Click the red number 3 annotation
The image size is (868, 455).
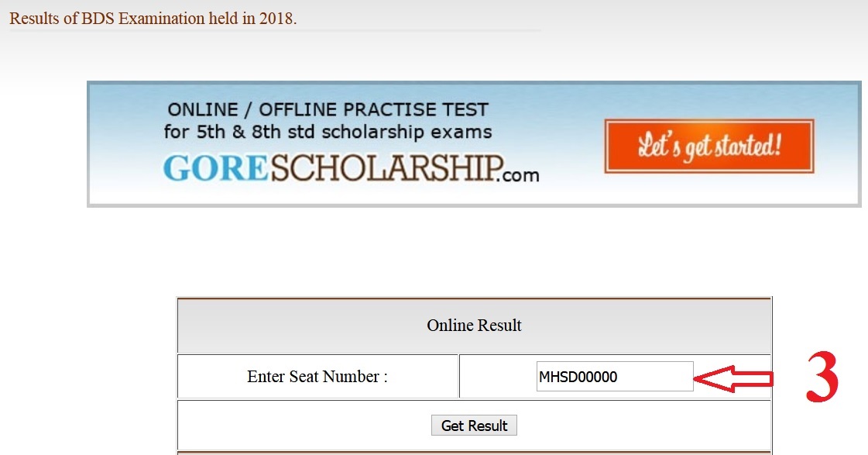pyautogui.click(x=822, y=378)
